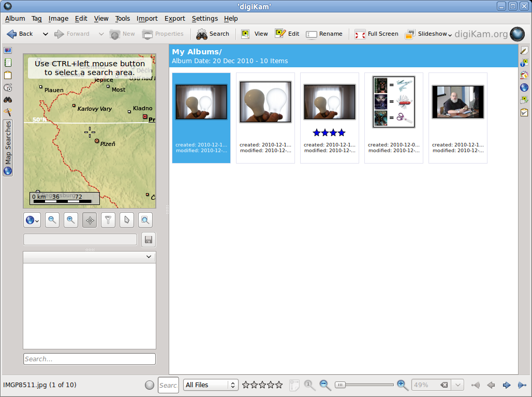Open the Geolocation globe in right sidebar
532x397 pixels.
tap(524, 87)
